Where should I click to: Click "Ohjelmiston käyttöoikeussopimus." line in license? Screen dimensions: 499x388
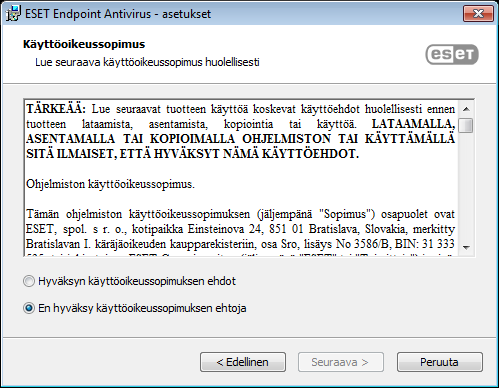pos(110,184)
